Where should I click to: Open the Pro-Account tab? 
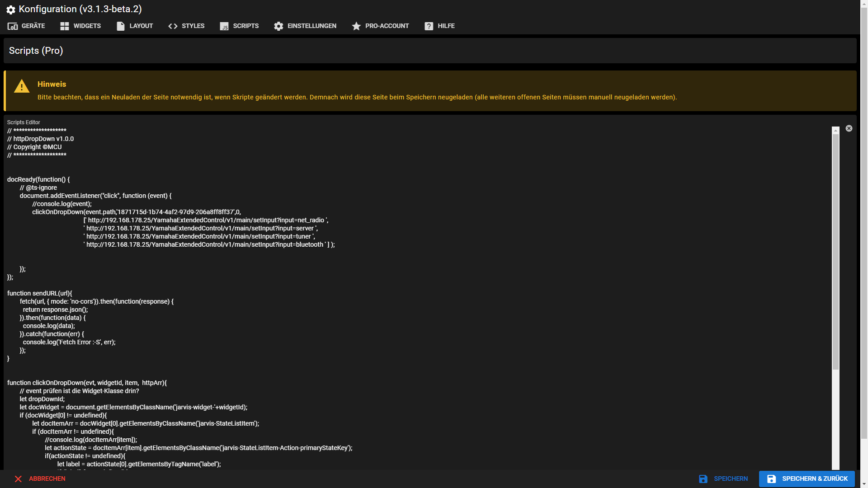380,26
